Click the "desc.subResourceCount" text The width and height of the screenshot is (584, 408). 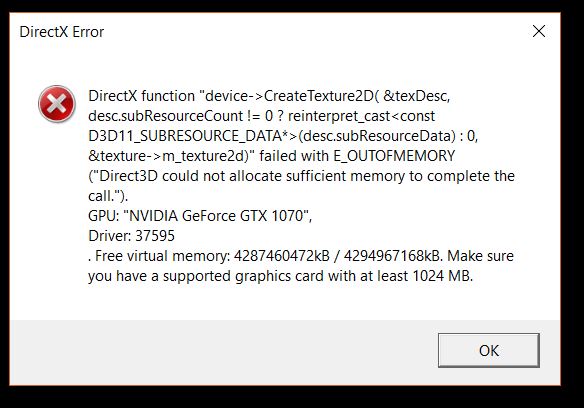point(166,116)
